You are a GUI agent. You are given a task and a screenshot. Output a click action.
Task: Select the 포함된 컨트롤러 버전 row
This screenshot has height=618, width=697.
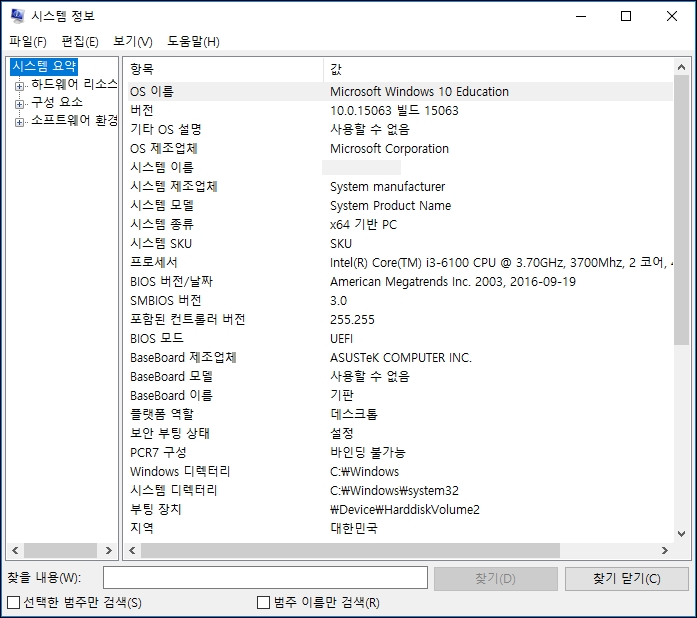(x=400, y=320)
